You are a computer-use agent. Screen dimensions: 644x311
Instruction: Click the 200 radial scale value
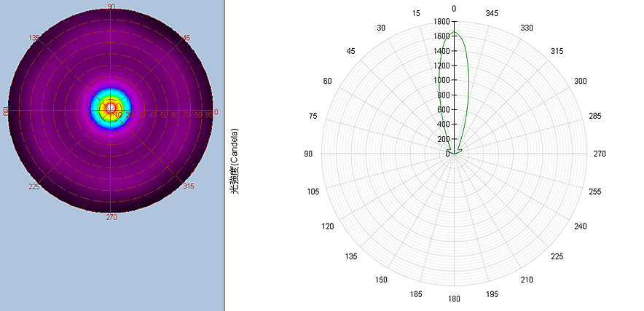coord(443,139)
